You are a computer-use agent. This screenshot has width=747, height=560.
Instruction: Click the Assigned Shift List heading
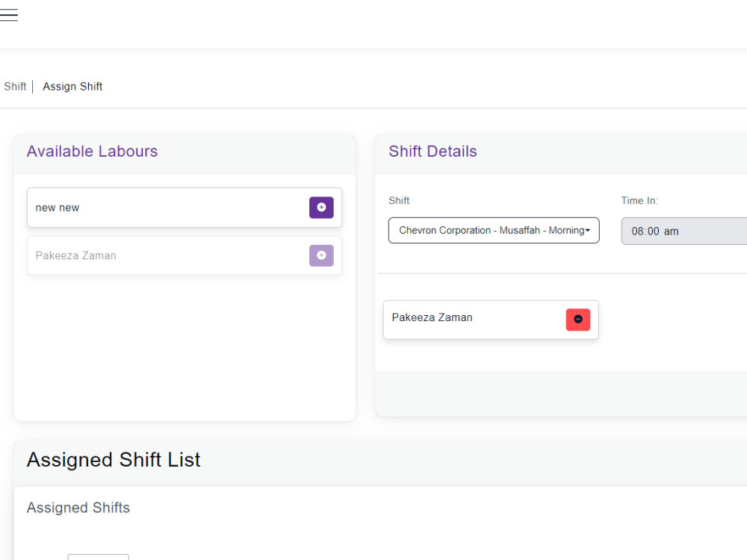point(114,460)
